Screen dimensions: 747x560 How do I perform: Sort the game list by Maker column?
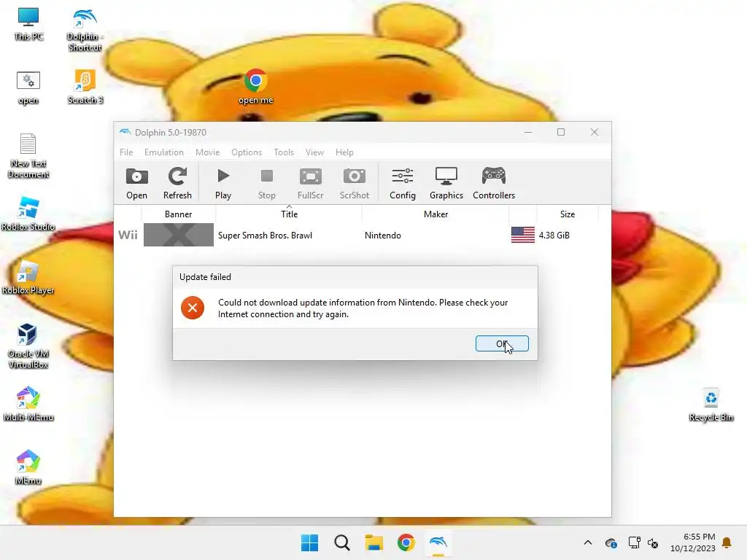(436, 214)
